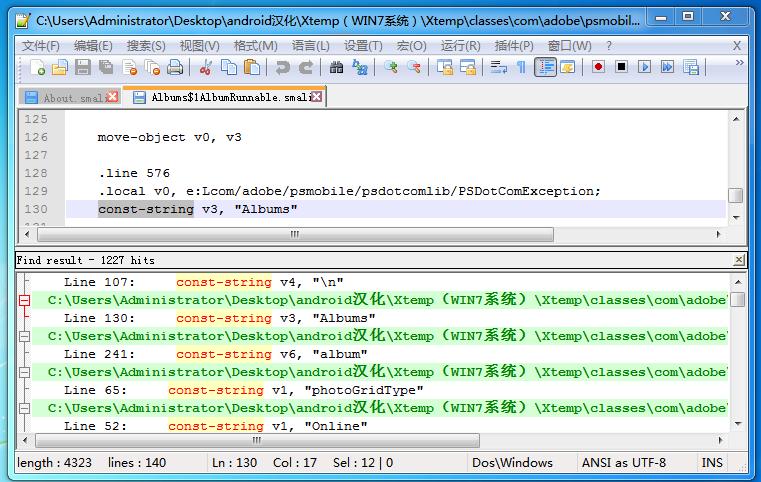Open the user defined language icon
Screen dimensions: 761x482
click(568, 67)
